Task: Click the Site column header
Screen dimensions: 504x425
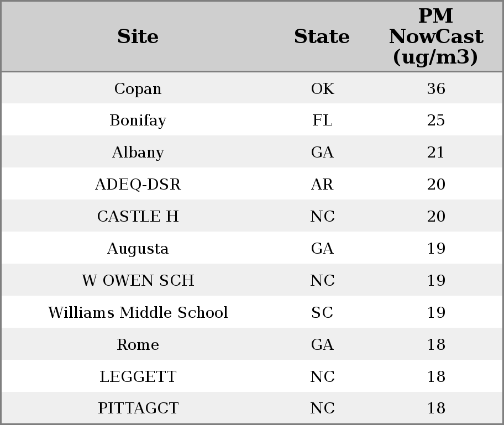Action: pos(138,36)
